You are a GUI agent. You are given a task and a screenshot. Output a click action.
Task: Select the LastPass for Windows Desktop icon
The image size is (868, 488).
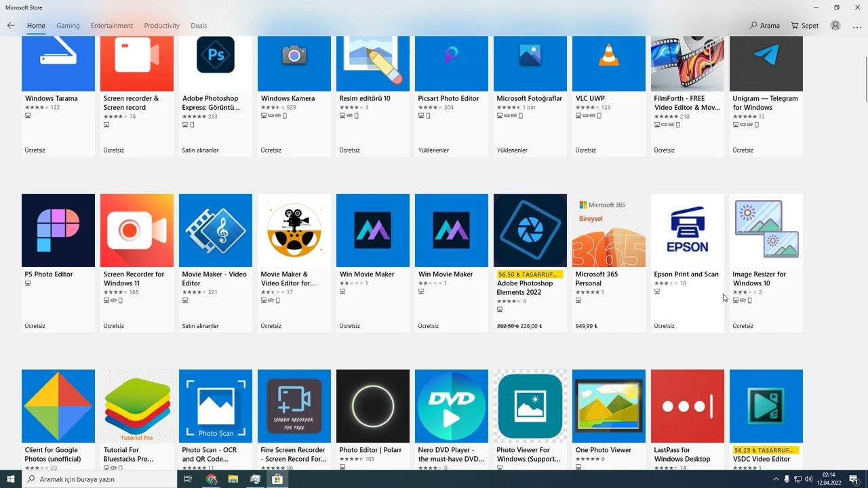[687, 406]
